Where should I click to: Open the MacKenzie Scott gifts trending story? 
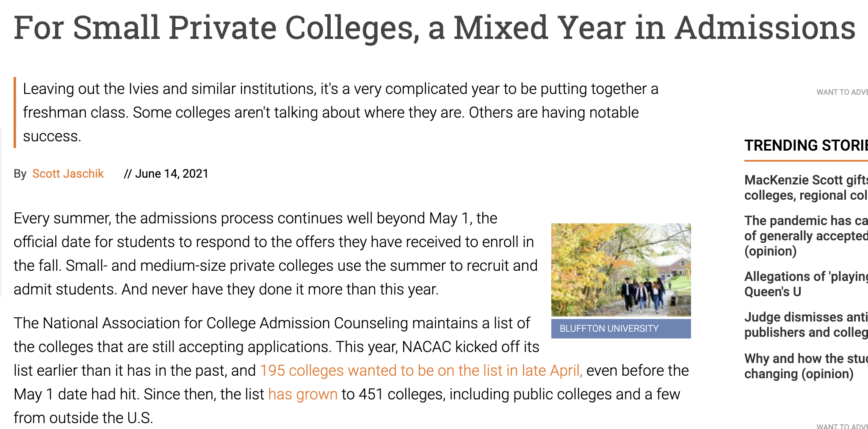coord(806,188)
